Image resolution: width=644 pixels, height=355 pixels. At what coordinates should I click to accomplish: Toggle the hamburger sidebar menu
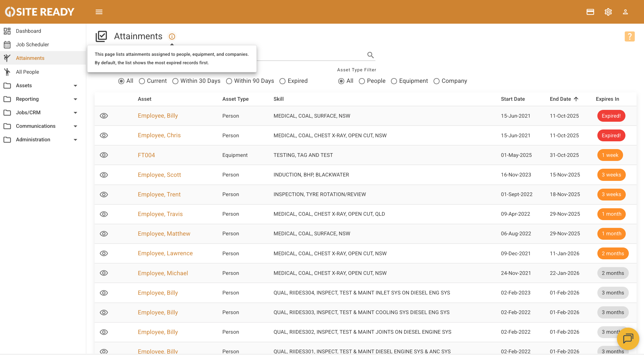tap(99, 12)
